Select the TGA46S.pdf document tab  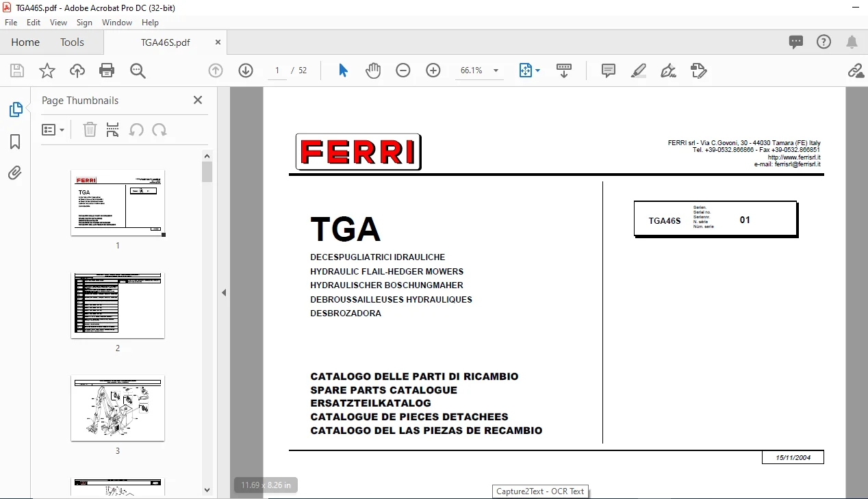click(166, 42)
